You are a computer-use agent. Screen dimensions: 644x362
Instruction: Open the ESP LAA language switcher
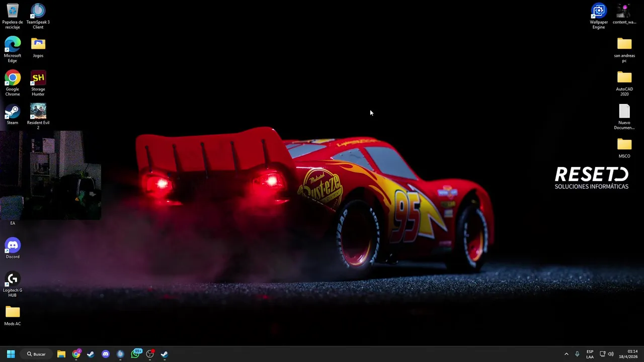point(590,354)
